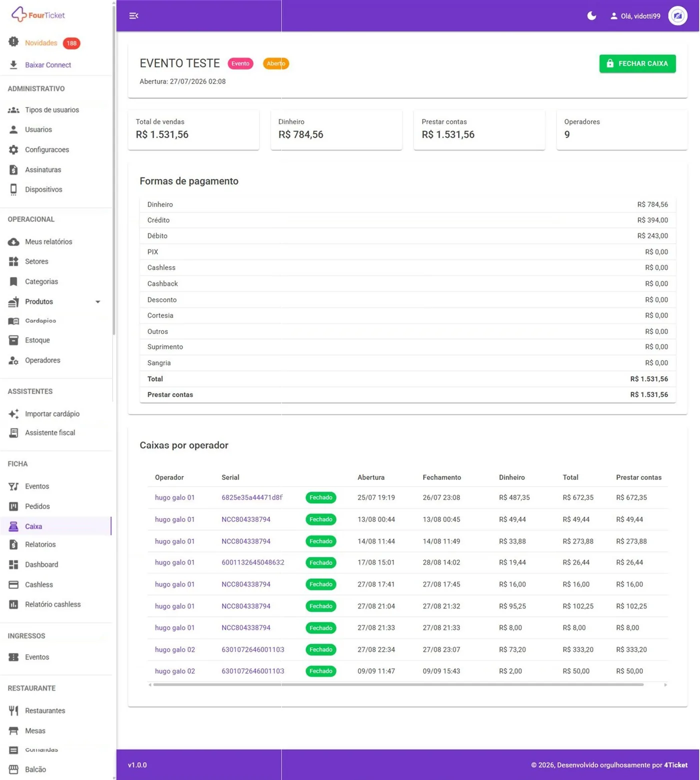Open Meus relatórios cloud icon

(13, 242)
